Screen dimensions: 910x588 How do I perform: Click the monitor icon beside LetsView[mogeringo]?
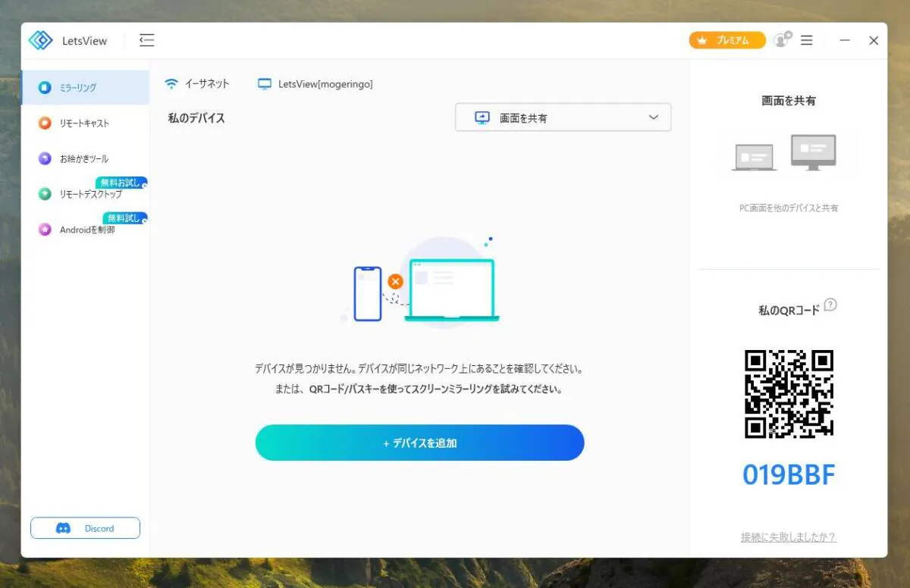(265, 84)
